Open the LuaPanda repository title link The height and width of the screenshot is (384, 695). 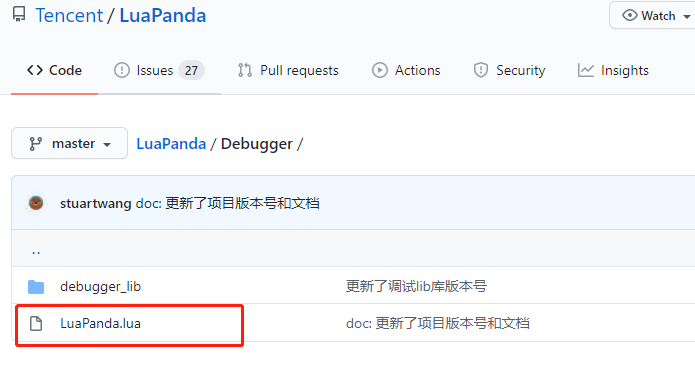(x=163, y=16)
